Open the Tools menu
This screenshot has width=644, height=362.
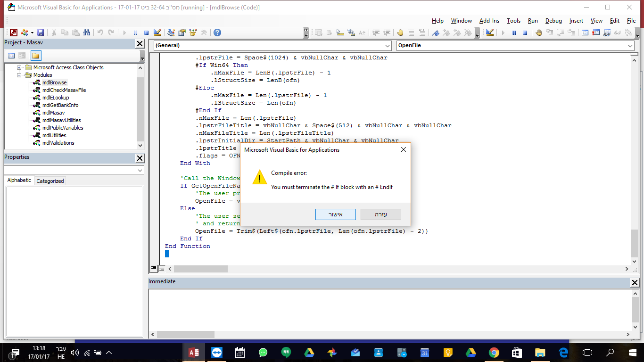click(x=513, y=21)
